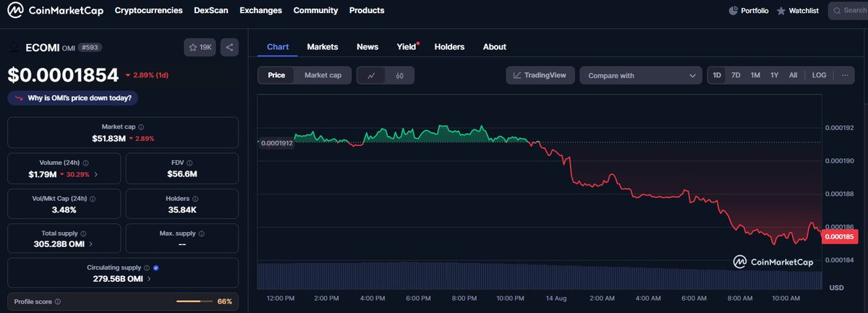Click the #593 rank badge

tap(90, 48)
